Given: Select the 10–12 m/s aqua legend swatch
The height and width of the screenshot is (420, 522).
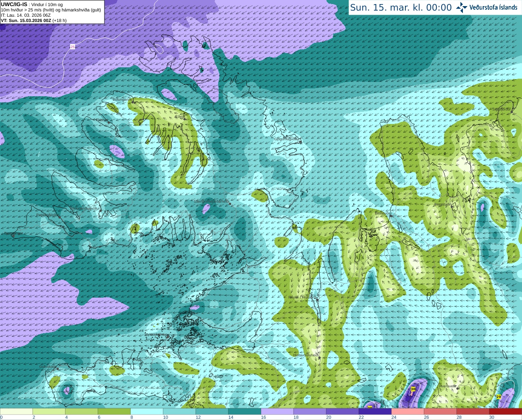Looking at the screenshot, I should (179, 411).
